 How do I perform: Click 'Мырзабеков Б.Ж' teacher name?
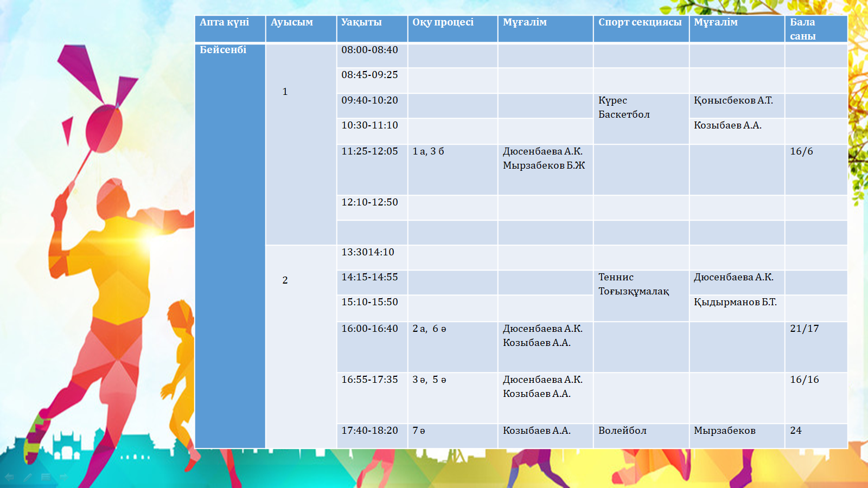coord(544,165)
